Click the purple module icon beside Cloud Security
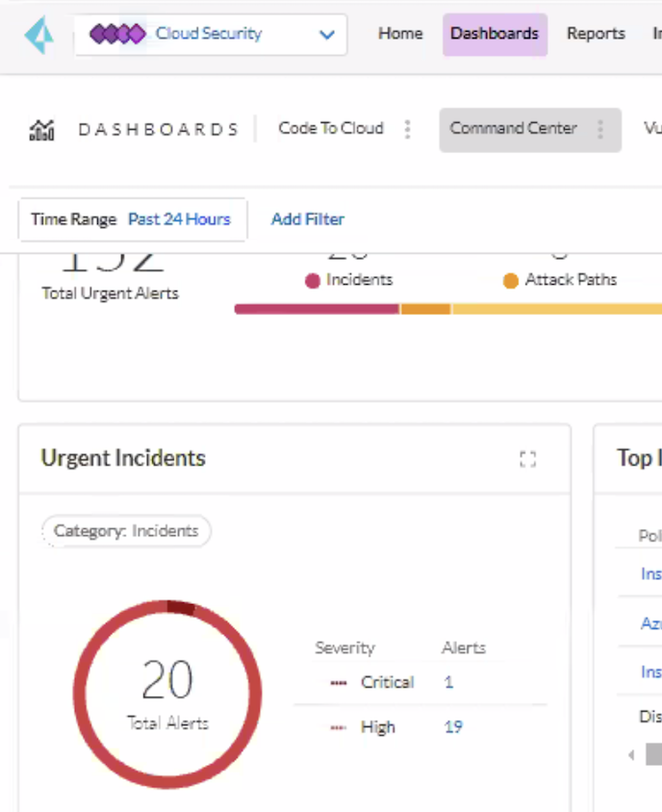Image resolution: width=662 pixels, height=812 pixels. point(117,33)
